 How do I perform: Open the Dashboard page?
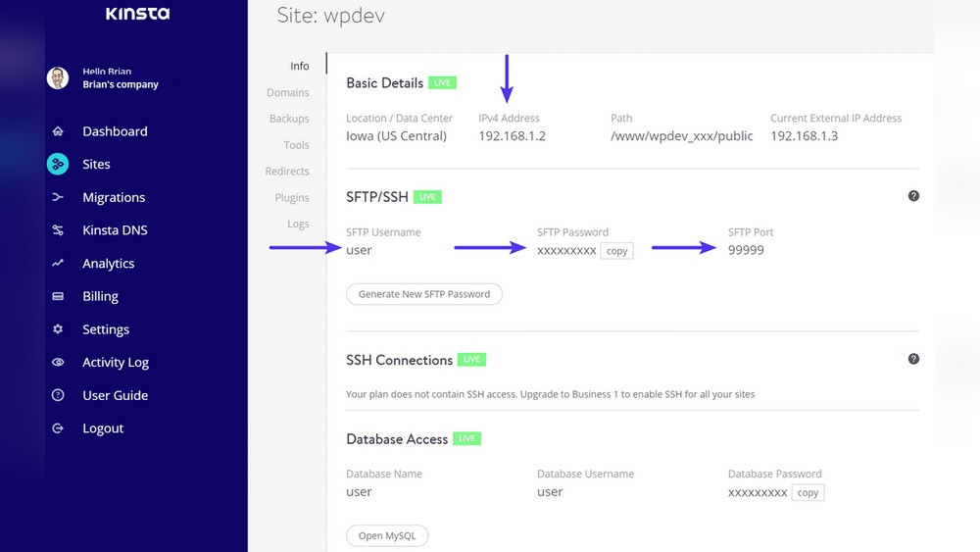[x=115, y=131]
